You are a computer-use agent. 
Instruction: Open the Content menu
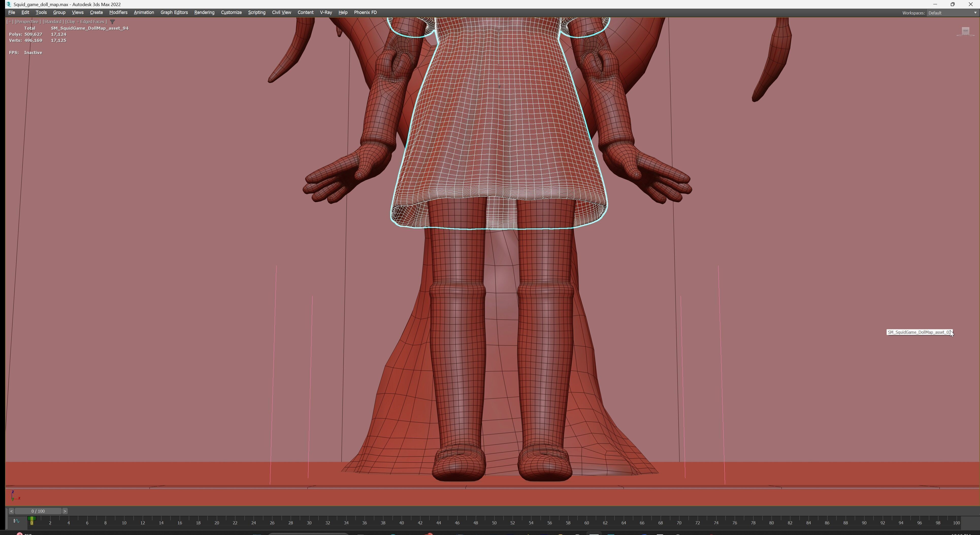tap(305, 12)
